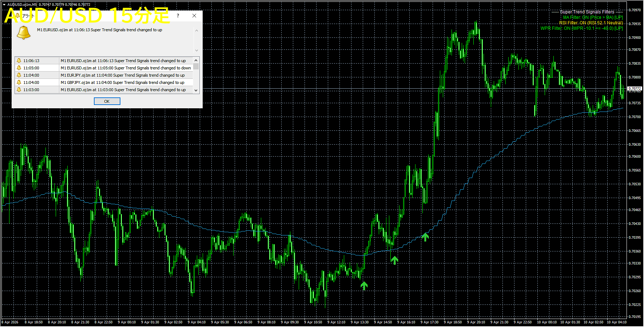The width and height of the screenshot is (644, 327).
Task: Click the alert list scroll-up arrow
Action: point(196,60)
